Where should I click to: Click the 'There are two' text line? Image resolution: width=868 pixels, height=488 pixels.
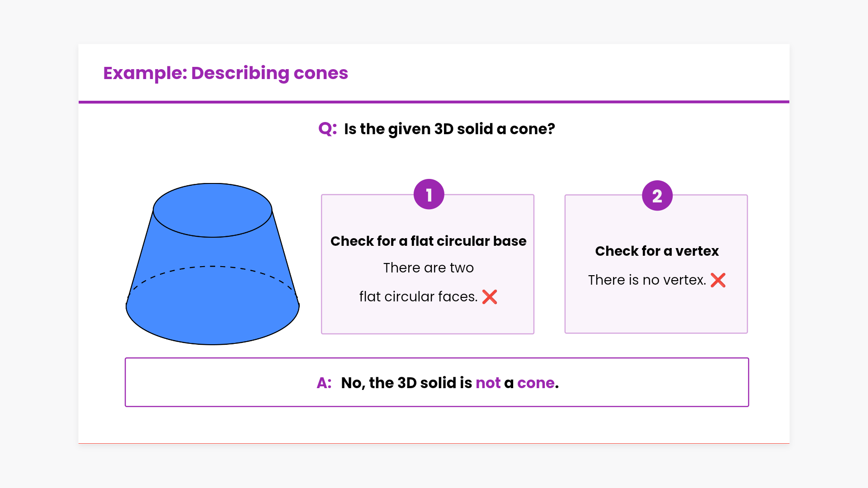click(428, 268)
